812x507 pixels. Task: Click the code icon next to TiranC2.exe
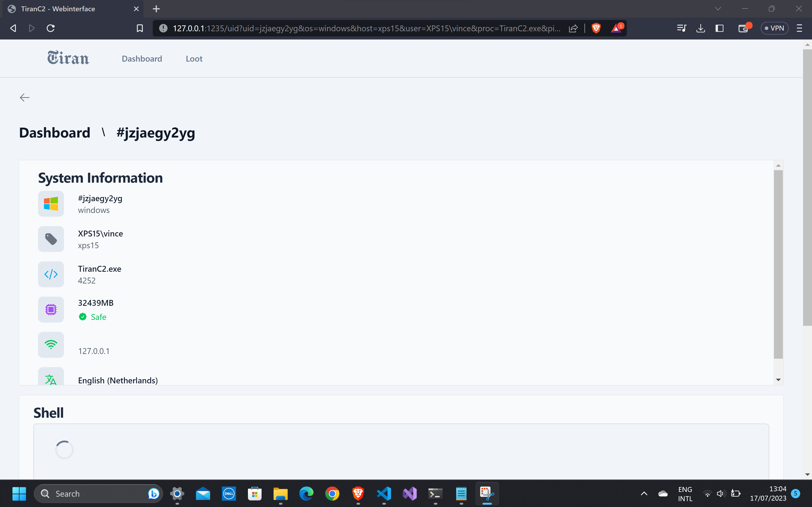(51, 274)
